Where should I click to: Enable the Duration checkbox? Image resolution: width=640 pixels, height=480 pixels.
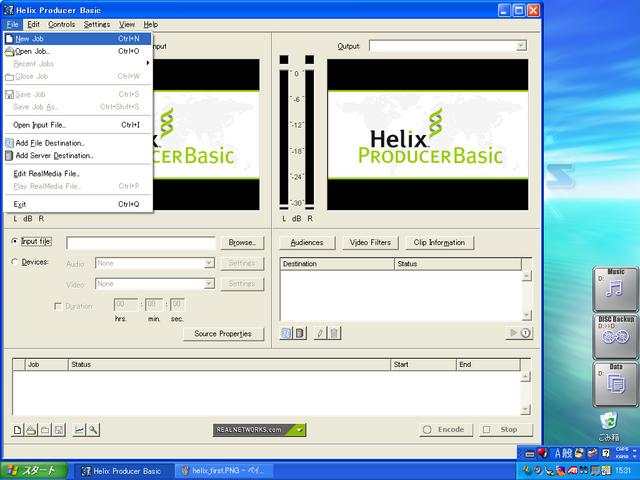tap(58, 306)
